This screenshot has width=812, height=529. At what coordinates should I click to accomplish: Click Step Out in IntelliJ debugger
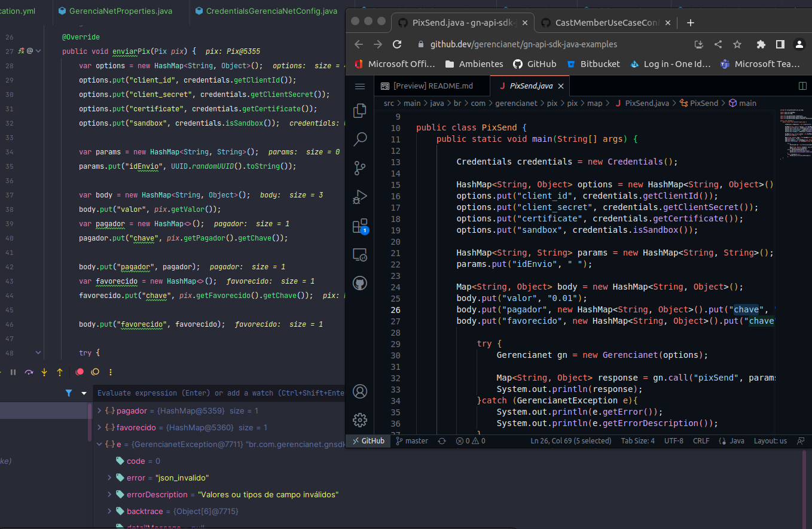pyautogui.click(x=60, y=372)
